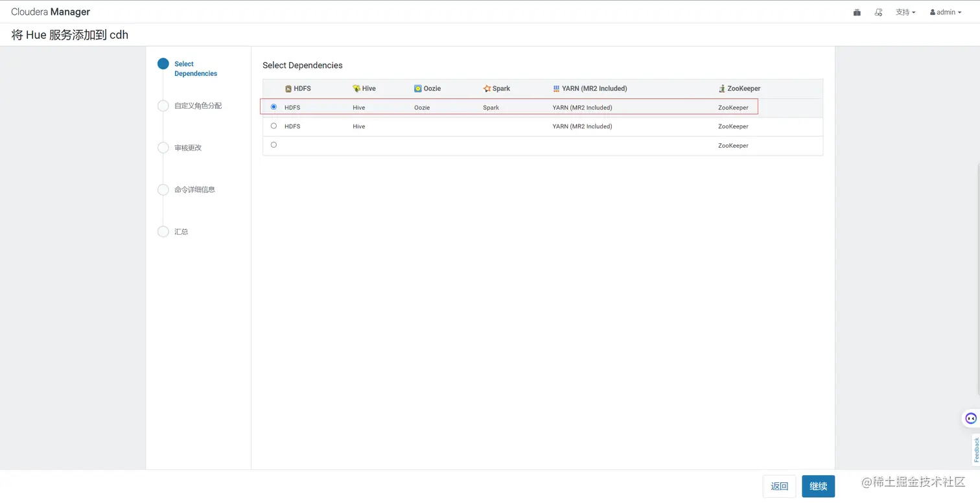This screenshot has height=503, width=980.
Task: Open the Feedback side tab
Action: point(975,450)
